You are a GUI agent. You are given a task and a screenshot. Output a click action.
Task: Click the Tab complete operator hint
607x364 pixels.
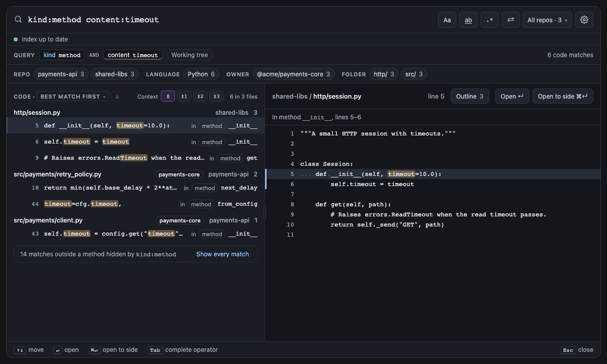(183, 350)
